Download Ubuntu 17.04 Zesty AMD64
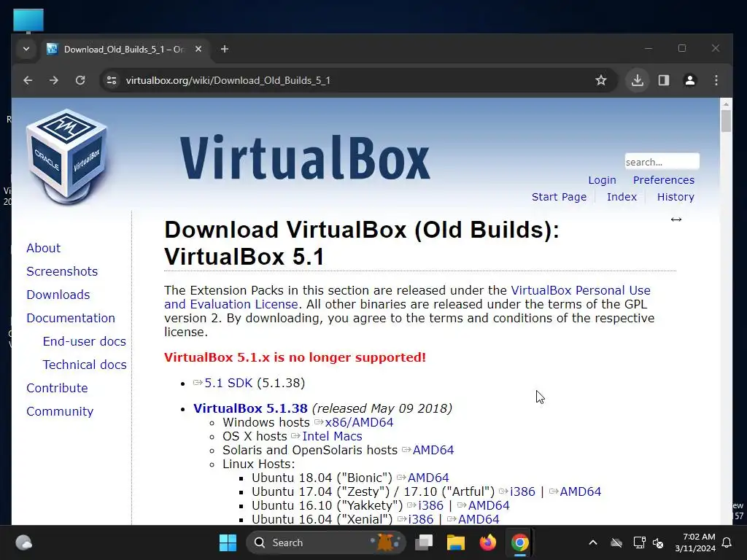747x560 pixels. pos(580,491)
